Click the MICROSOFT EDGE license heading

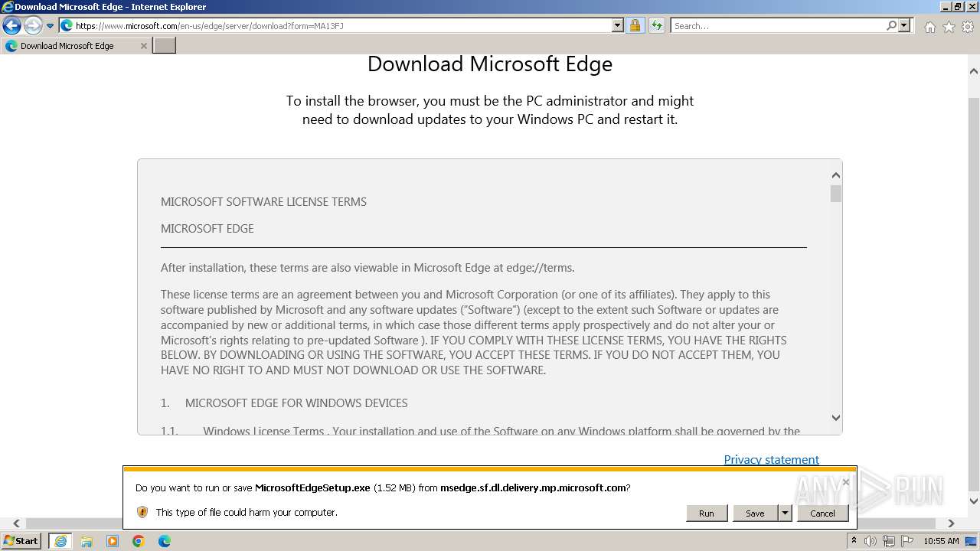[207, 229]
